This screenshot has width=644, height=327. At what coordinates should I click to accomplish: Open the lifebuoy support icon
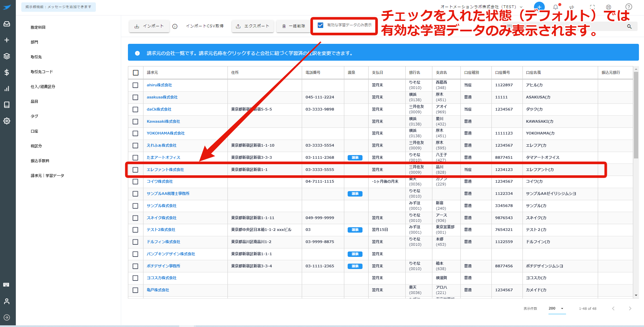click(x=609, y=7)
